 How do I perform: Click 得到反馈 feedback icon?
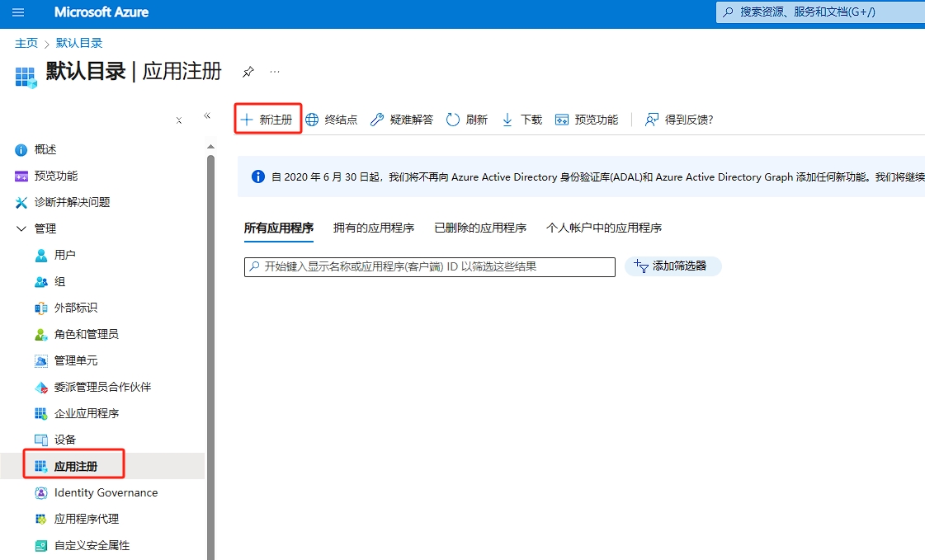pos(652,120)
